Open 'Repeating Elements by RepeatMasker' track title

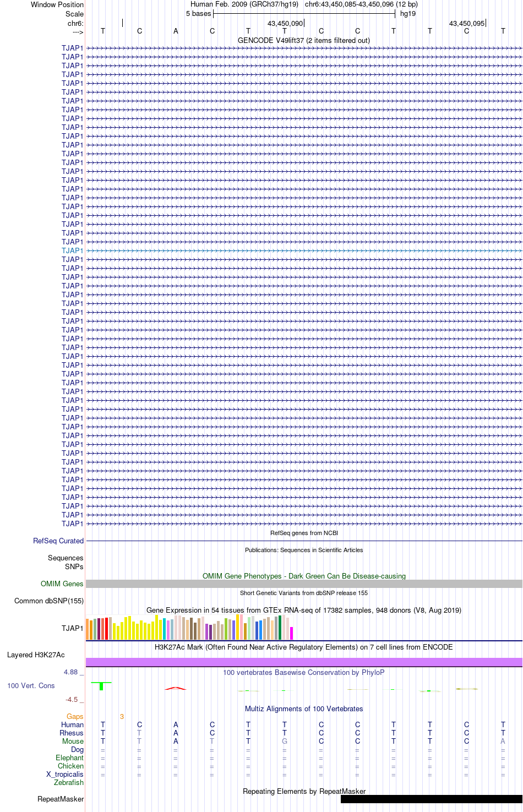pos(304,791)
